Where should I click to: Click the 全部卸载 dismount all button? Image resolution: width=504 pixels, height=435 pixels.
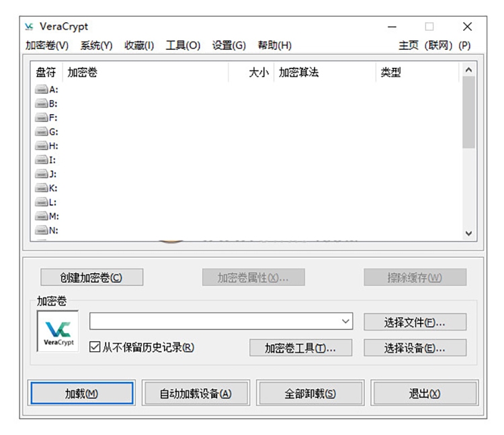(x=310, y=393)
